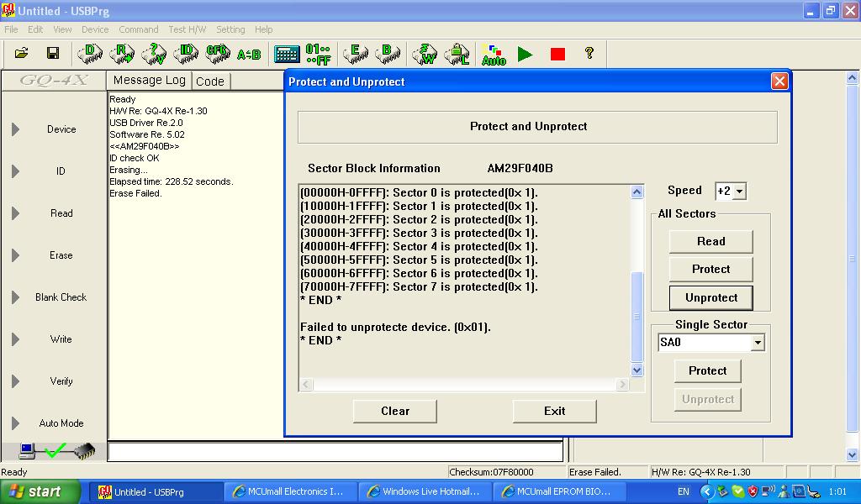
Task: Click the Auto toolbar icon
Action: (x=494, y=55)
